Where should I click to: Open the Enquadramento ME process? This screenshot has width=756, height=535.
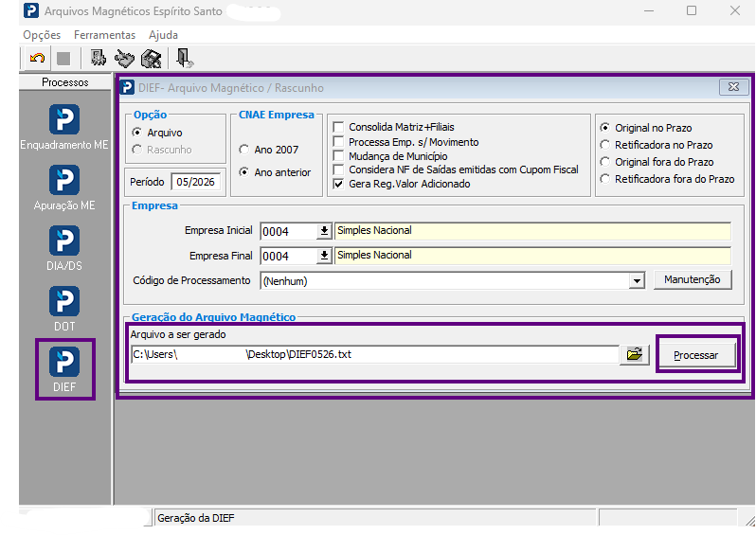tap(64, 127)
